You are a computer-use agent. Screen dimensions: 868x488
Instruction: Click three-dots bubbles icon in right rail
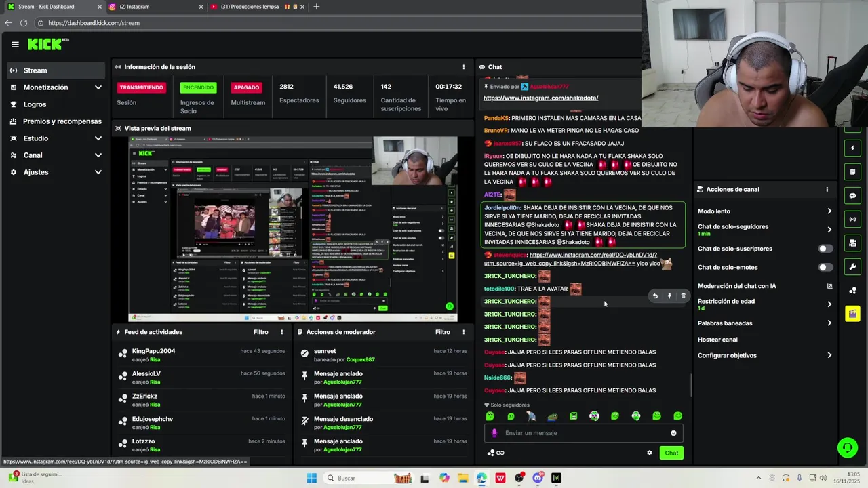852,290
